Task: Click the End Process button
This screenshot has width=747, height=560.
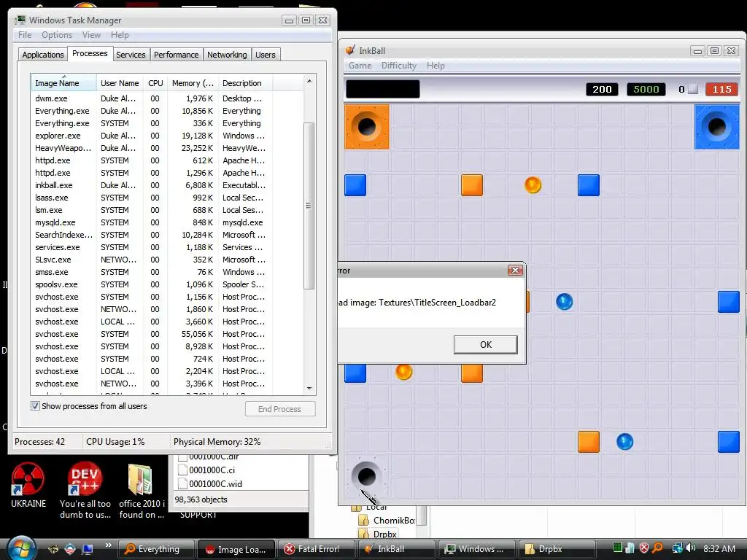Action: coord(279,409)
